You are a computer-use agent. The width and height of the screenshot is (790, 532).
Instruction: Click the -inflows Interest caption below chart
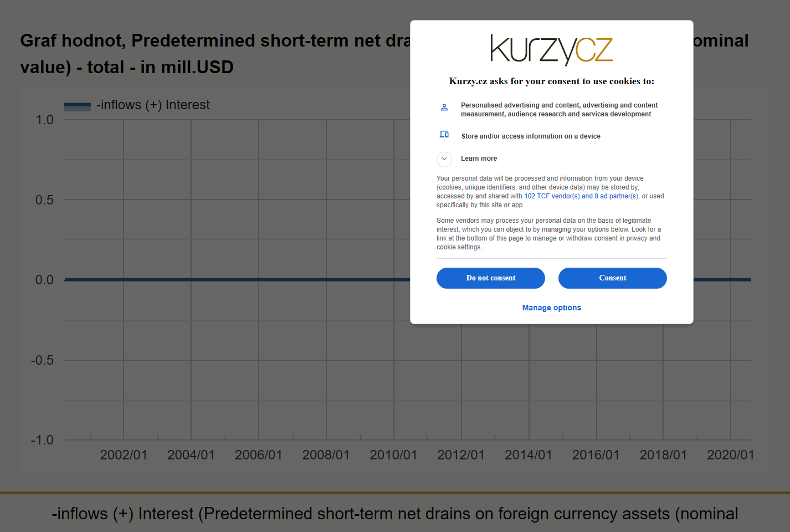(394, 514)
